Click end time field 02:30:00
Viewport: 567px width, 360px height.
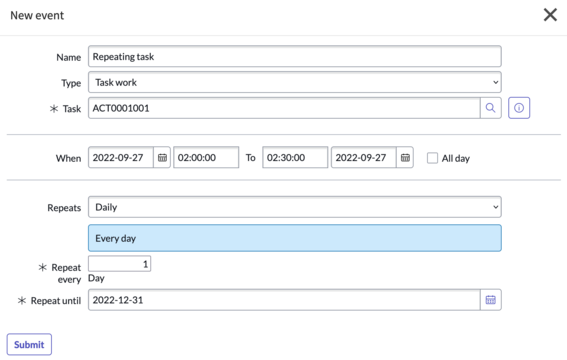tap(295, 158)
